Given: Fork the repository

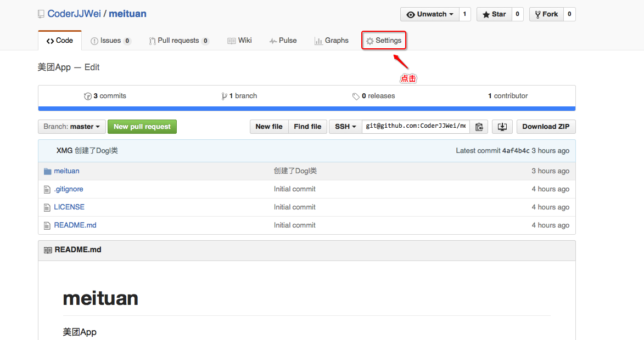Looking at the screenshot, I should pyautogui.click(x=546, y=14).
